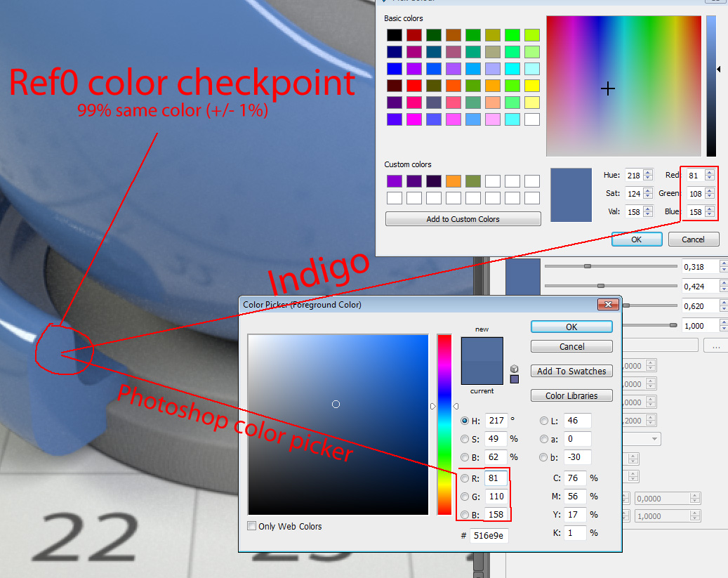Click the hex color code input field
Screen dimensions: 728x578
pyautogui.click(x=489, y=535)
